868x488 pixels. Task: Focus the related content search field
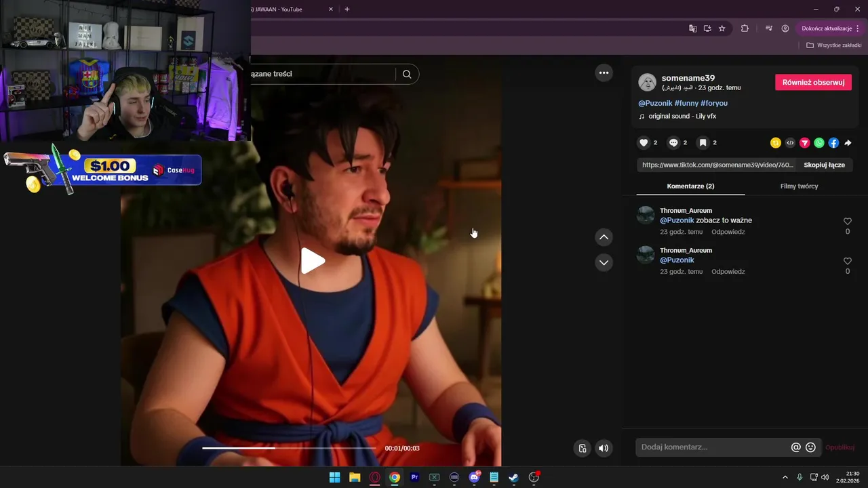322,74
